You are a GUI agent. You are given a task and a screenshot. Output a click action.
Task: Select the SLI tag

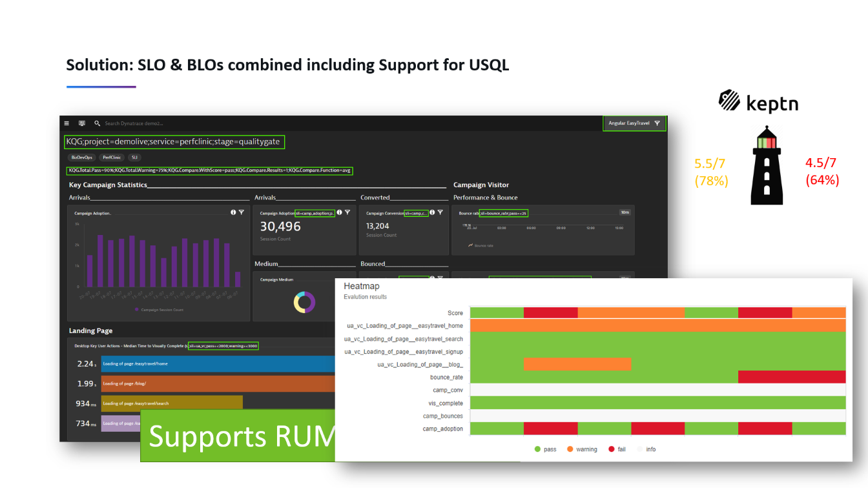[134, 158]
